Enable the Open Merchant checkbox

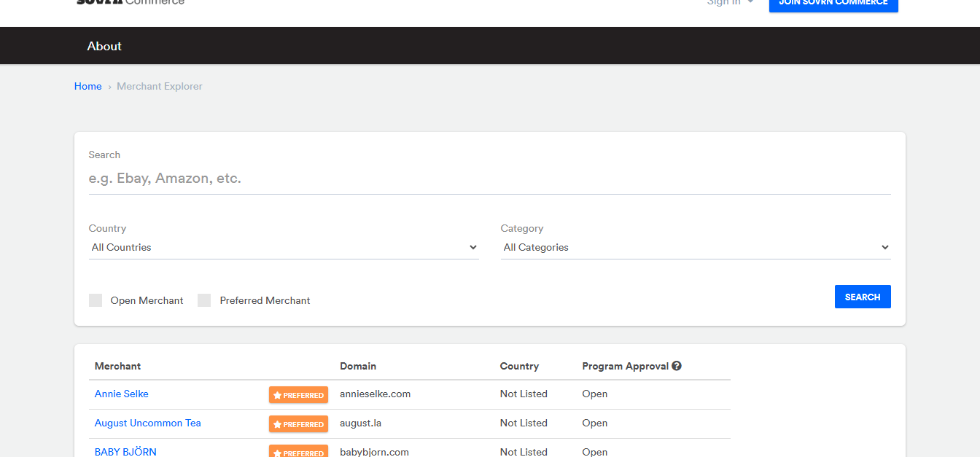(x=96, y=300)
